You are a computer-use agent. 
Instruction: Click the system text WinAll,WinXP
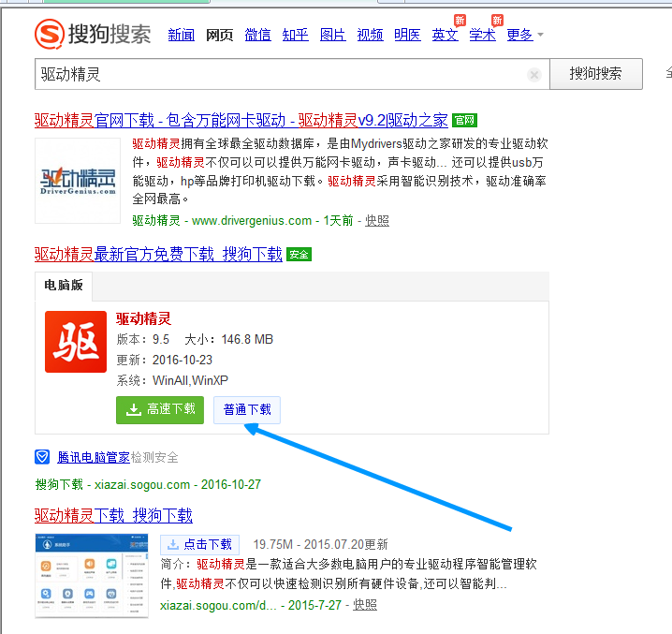(x=190, y=380)
